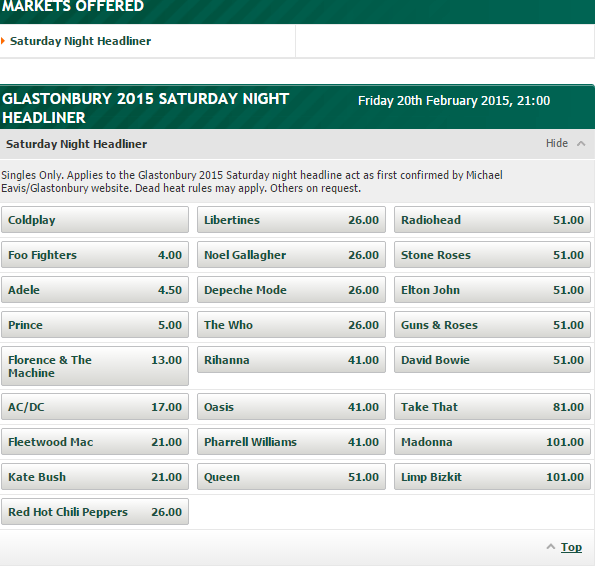Image resolution: width=599 pixels, height=578 pixels.
Task: Bet on David Bowie at 51.00
Action: [x=492, y=360]
